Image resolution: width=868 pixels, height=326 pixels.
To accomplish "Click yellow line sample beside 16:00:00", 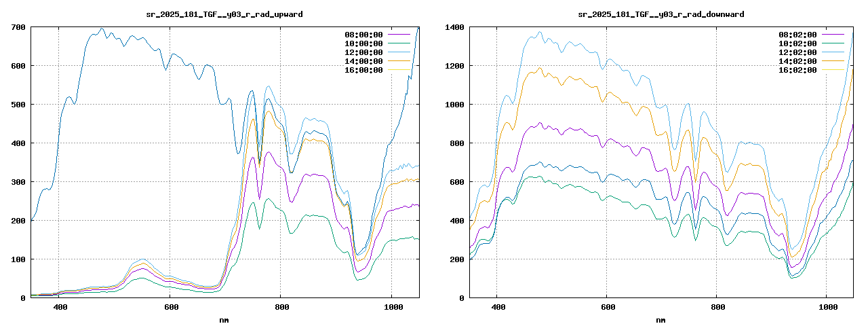I will pos(399,69).
